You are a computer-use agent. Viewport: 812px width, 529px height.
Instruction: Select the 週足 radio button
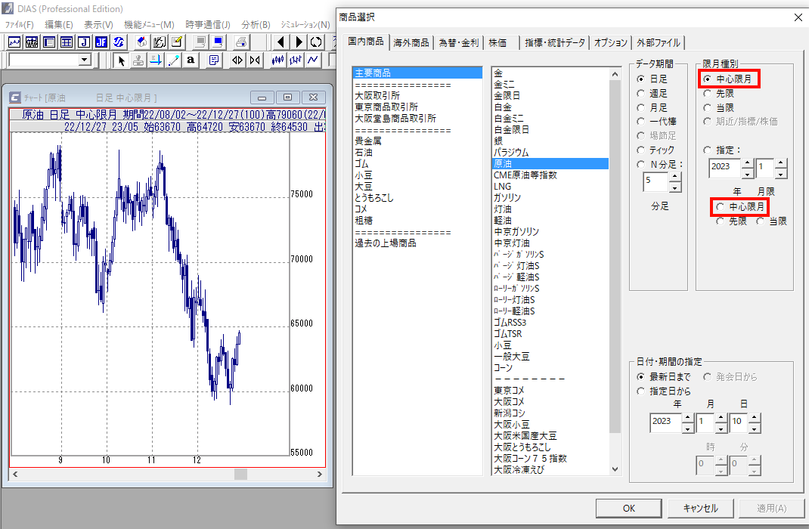(641, 93)
